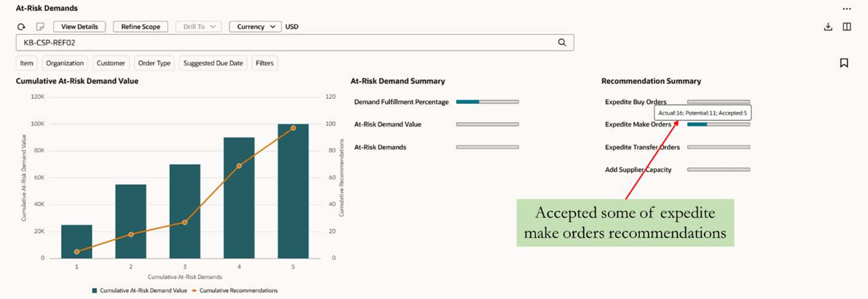Toggle Cumulative Recommendations legend item
This screenshot has height=299, width=868.
(235, 290)
